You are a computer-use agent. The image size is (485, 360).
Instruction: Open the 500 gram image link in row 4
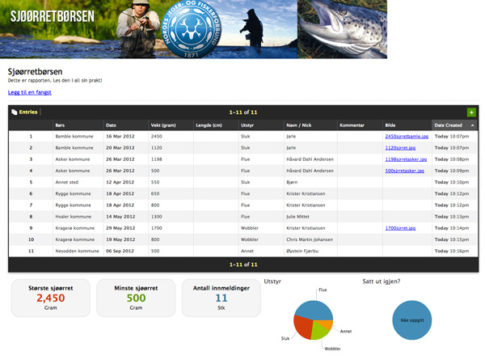pos(405,171)
